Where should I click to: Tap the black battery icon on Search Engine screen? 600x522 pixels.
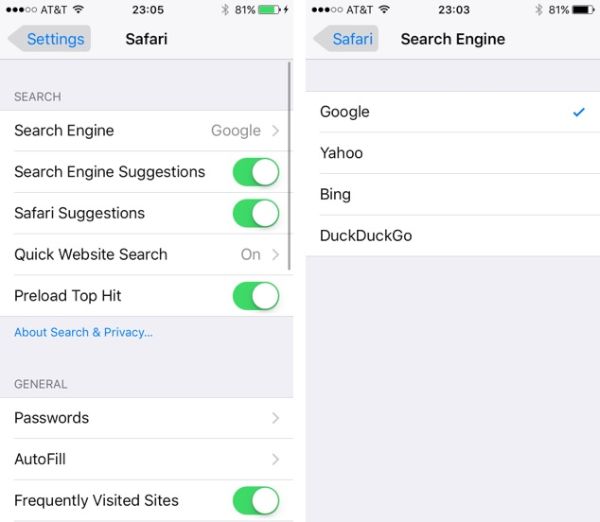coord(584,10)
